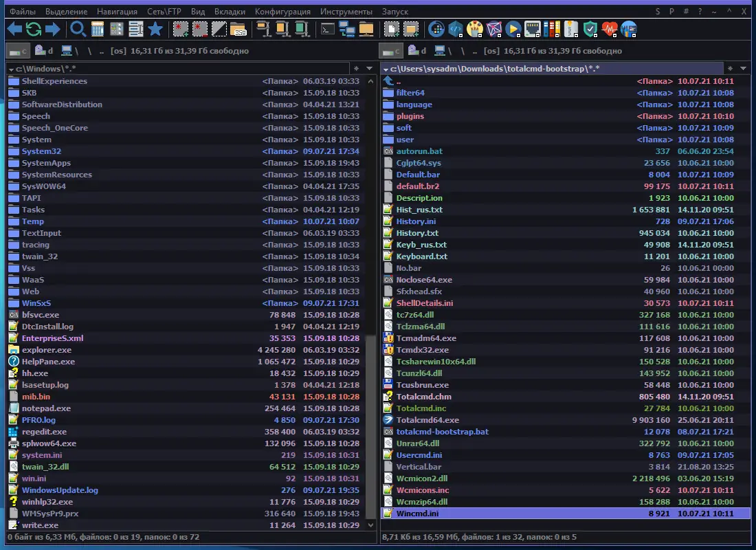Select the WinSxS folder row
756x550 pixels.
click(186, 303)
